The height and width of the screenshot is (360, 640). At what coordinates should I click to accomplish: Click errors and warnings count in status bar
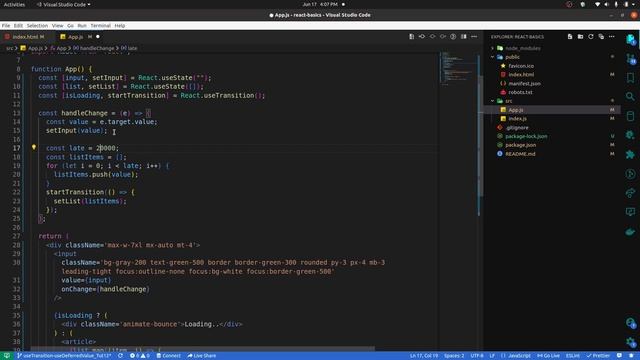(139, 356)
